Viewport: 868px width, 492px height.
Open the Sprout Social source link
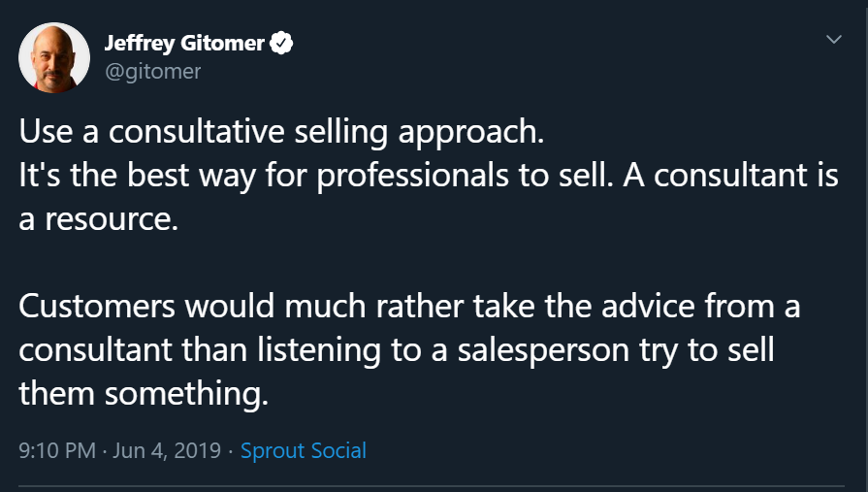tap(304, 450)
